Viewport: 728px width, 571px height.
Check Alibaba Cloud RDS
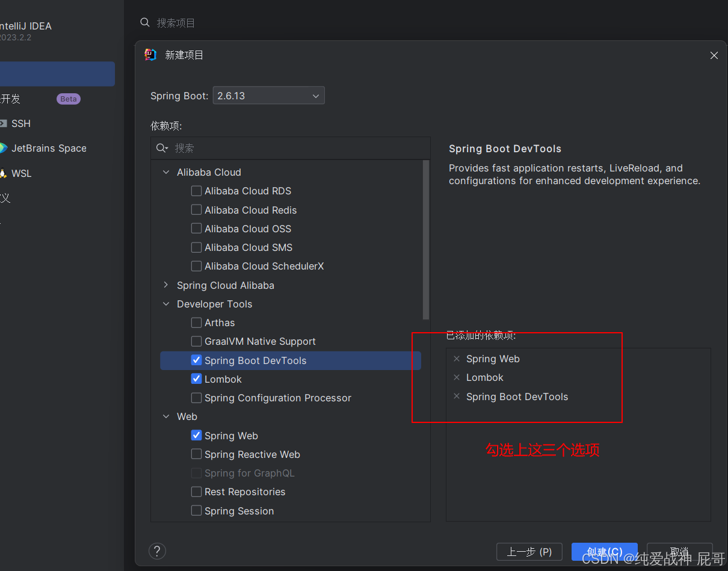[x=196, y=191]
